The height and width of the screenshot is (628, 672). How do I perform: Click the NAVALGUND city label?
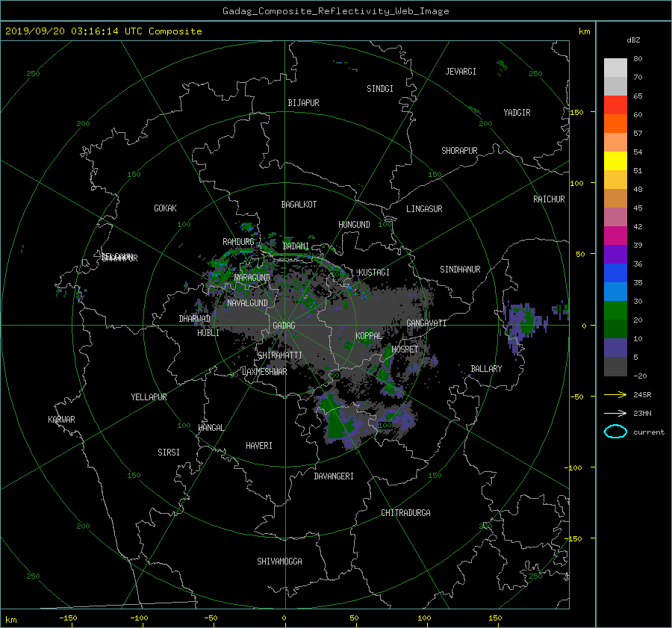point(247,303)
